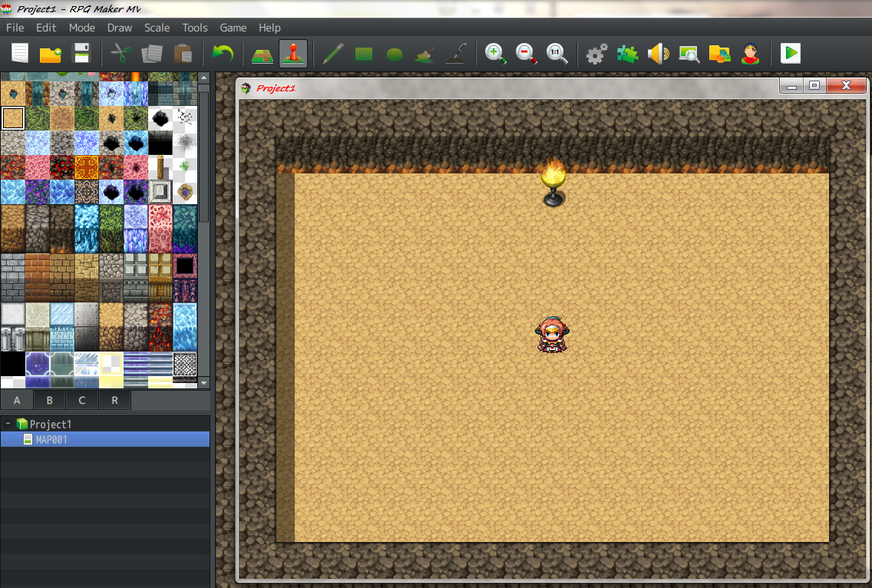This screenshot has width=872, height=588.
Task: Select MAP001 in the map list
Action: click(x=105, y=440)
